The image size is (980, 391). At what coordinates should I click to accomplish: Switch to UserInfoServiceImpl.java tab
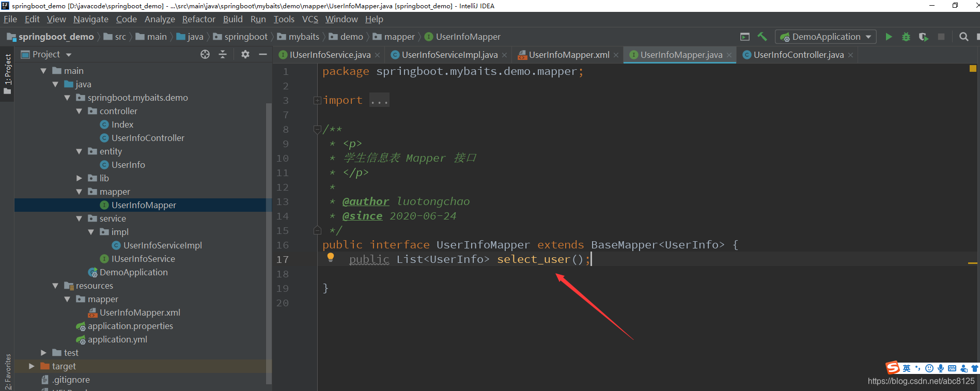click(449, 55)
